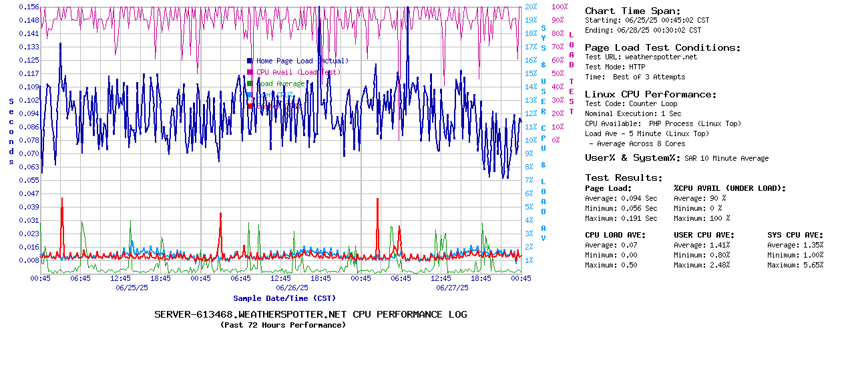
Task: Click the 06/26/25 date label on x-axis
Action: [292, 288]
